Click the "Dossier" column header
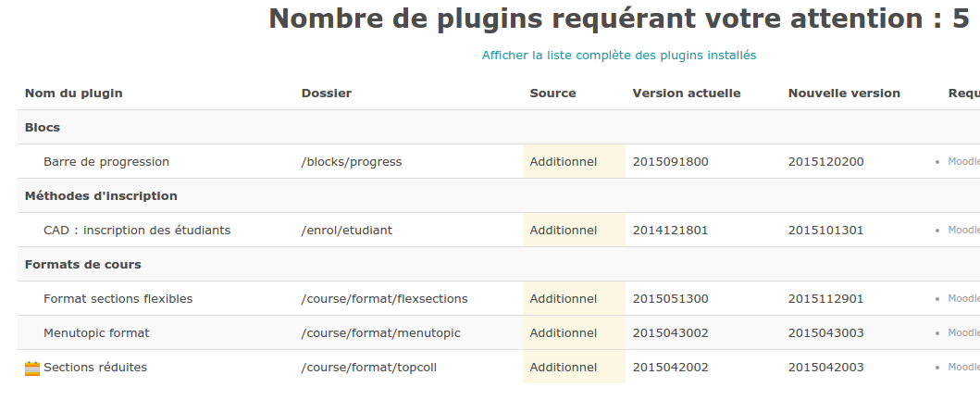 (x=326, y=94)
